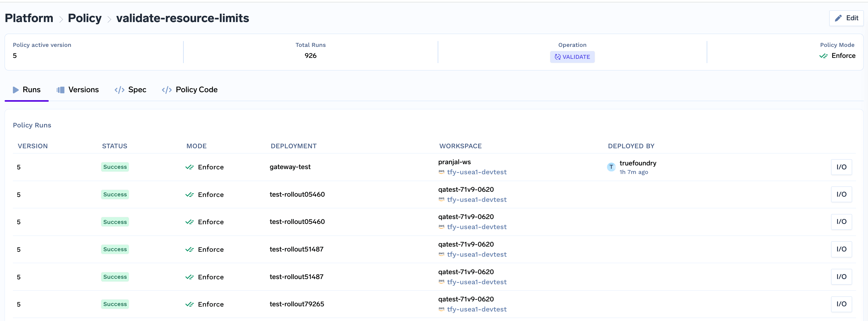Click test-rollout79265 deployment name
This screenshot has width=868, height=321.
pyautogui.click(x=297, y=304)
